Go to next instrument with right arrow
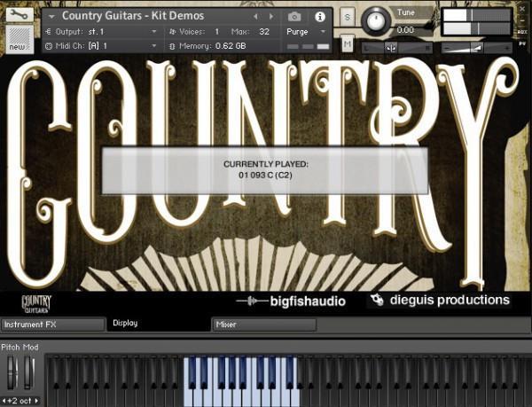 coord(271,16)
